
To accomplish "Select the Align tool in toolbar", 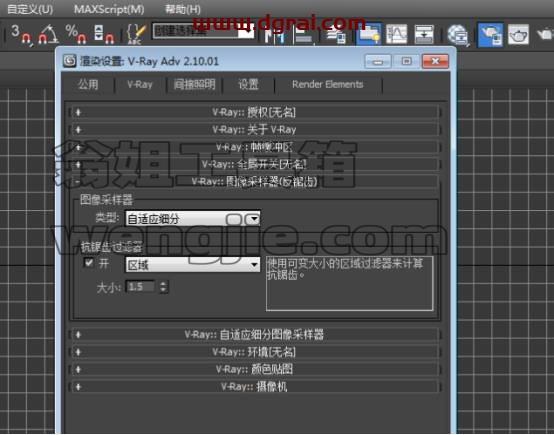I will point(304,34).
